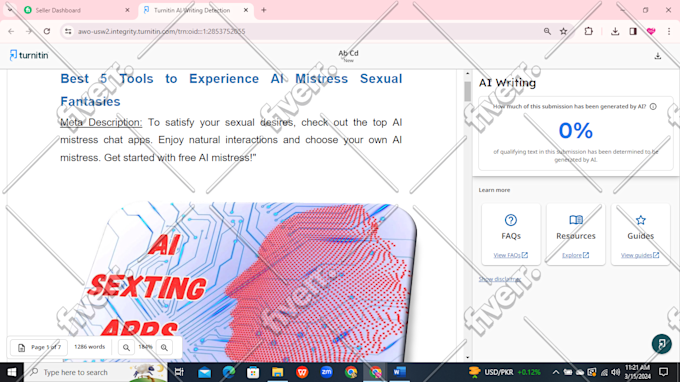Open the Chrome downloads tray
Screen dimensions: 680x382
point(615,31)
